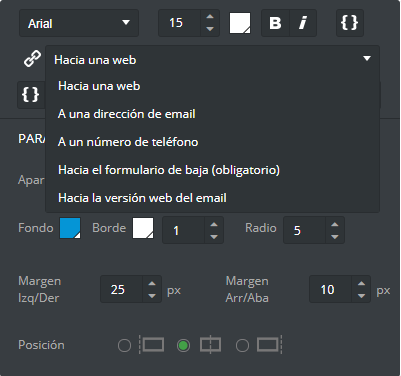Click the chain link icon
Viewport: 401px width, 376px height.
pyautogui.click(x=32, y=59)
